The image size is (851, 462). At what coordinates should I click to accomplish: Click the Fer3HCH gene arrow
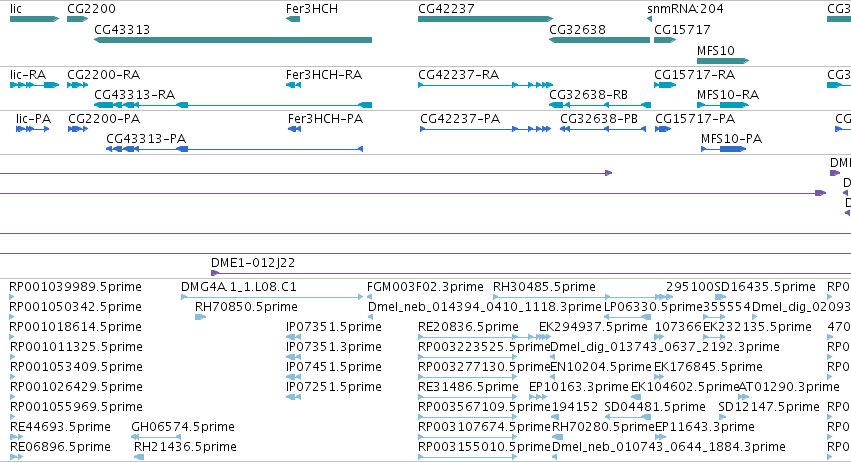(x=293, y=19)
